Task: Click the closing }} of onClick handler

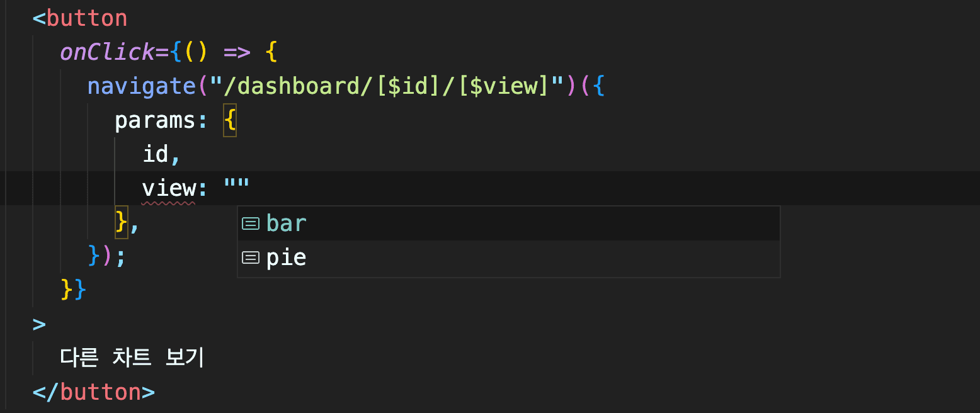Action: coord(73,290)
